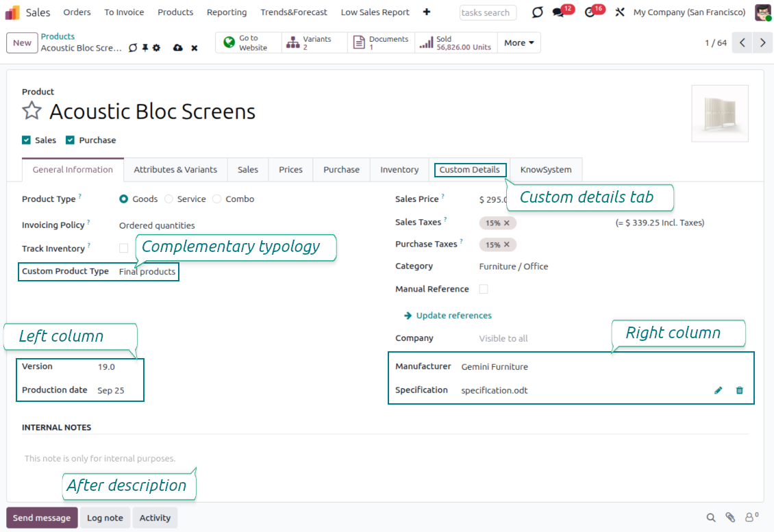
Task: Click the product image thumbnail
Action: coord(719,113)
